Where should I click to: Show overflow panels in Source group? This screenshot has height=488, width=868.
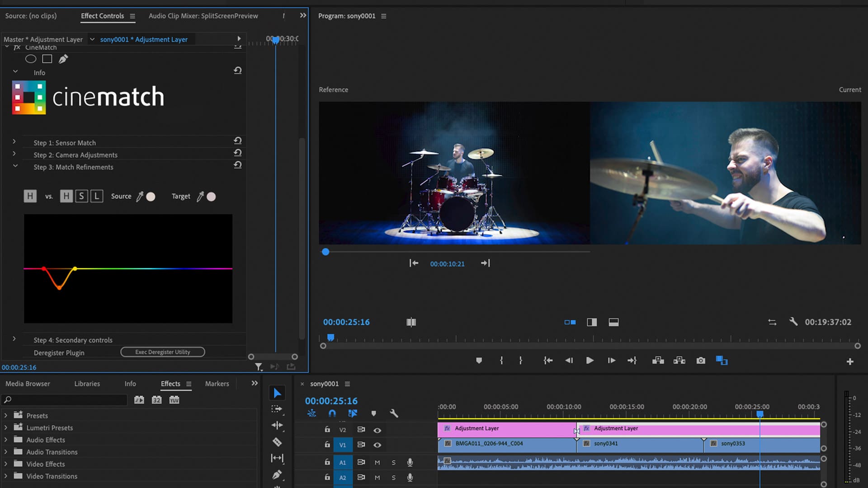point(303,15)
